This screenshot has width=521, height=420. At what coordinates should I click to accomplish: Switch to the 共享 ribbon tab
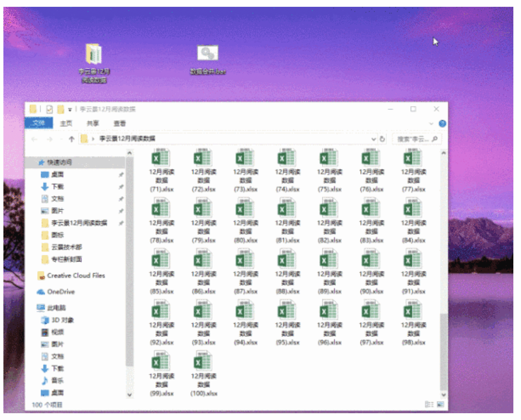click(x=93, y=123)
